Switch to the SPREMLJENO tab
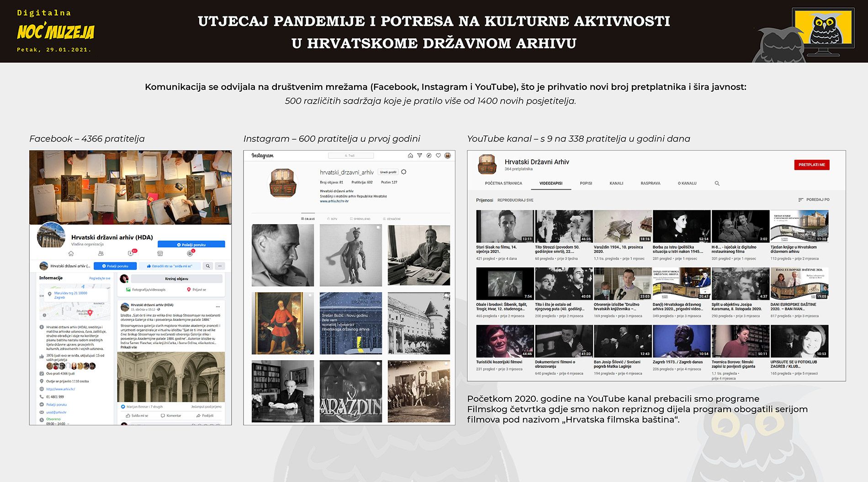Viewport: 868px width, 482px height. click(x=360, y=219)
